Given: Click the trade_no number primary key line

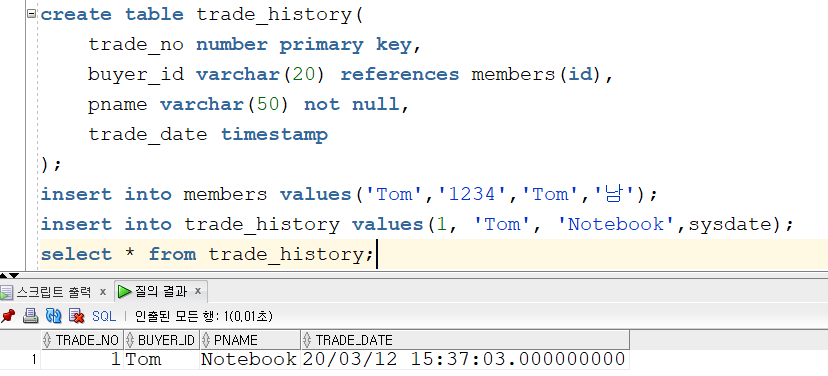Looking at the screenshot, I should coord(255,44).
